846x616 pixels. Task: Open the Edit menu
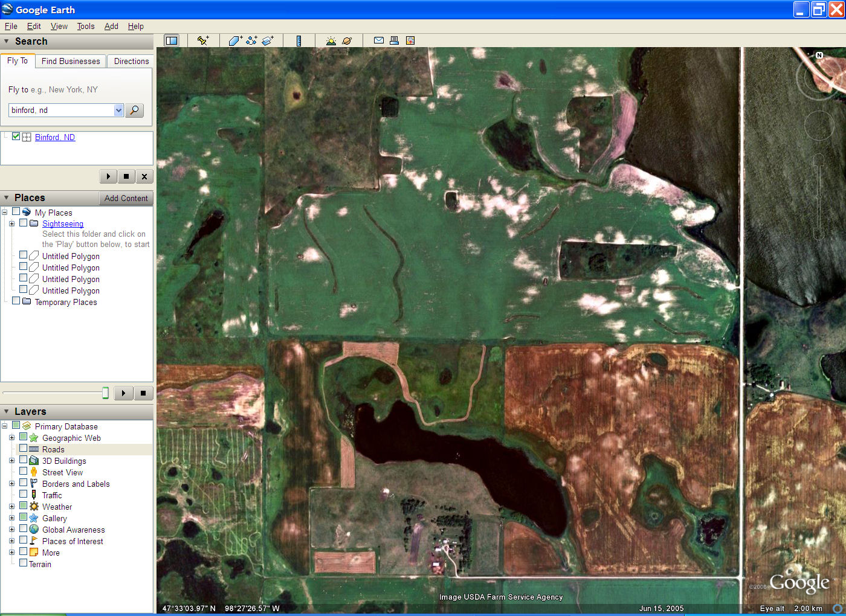pos(34,26)
